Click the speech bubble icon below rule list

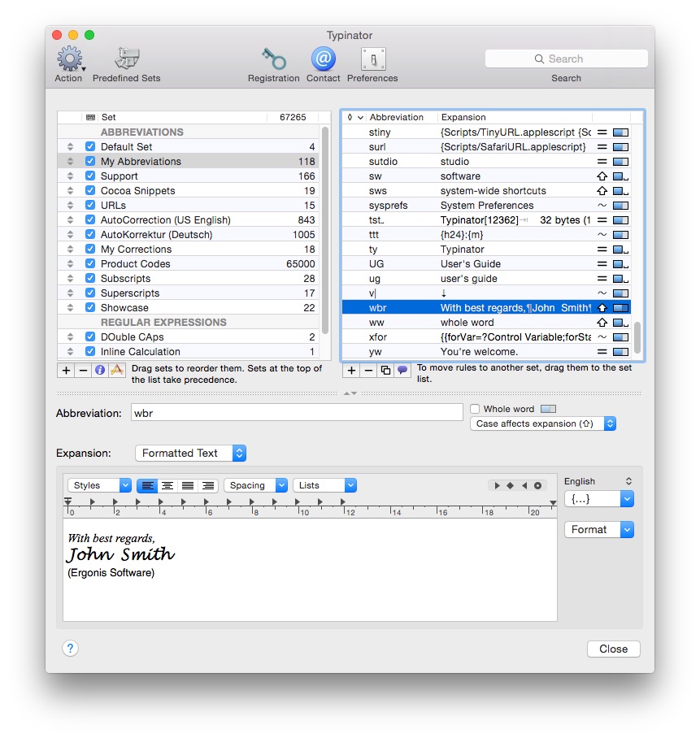(402, 370)
